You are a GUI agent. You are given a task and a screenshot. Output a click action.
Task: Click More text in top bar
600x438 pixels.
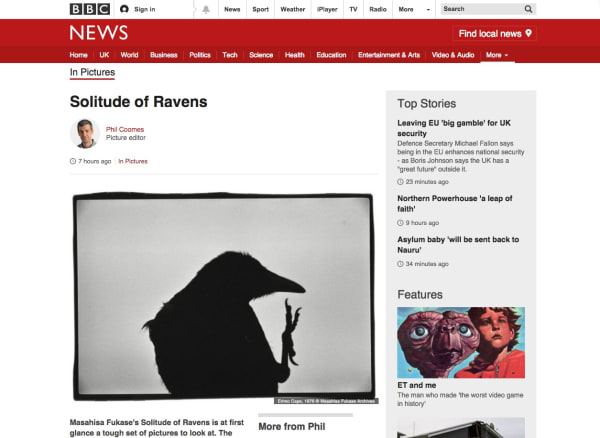406,9
